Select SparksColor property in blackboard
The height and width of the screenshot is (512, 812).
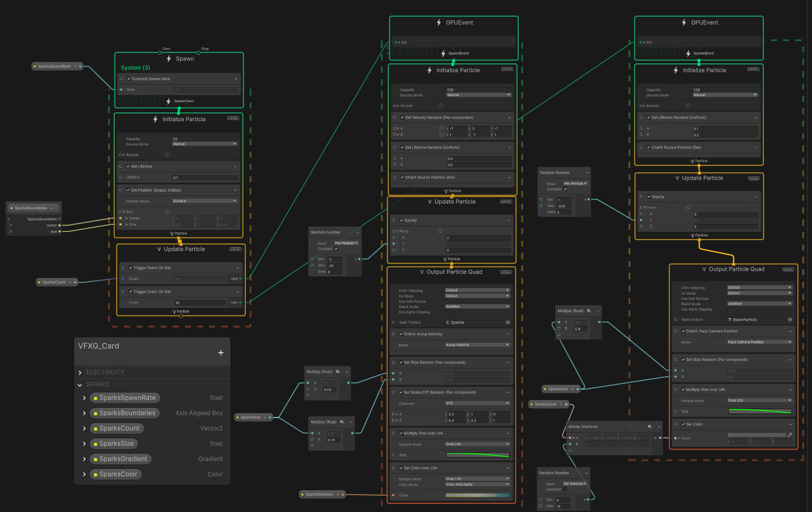tap(116, 474)
